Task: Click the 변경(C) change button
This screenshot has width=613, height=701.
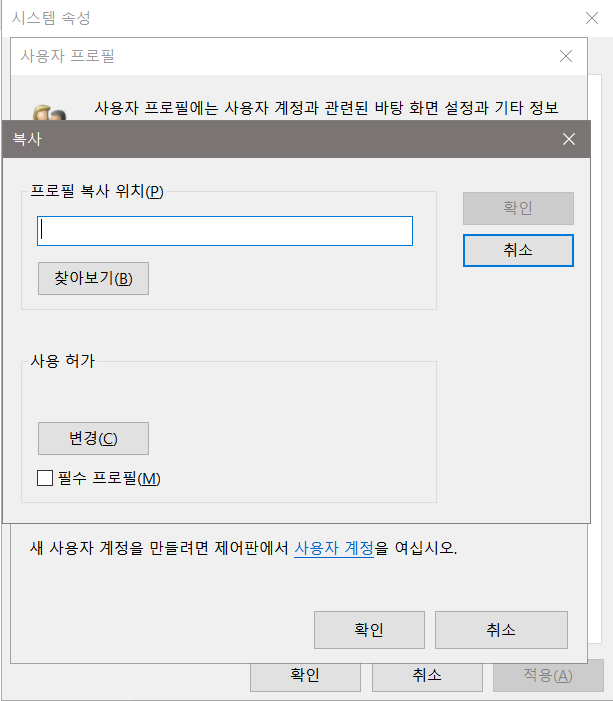Action: (93, 438)
